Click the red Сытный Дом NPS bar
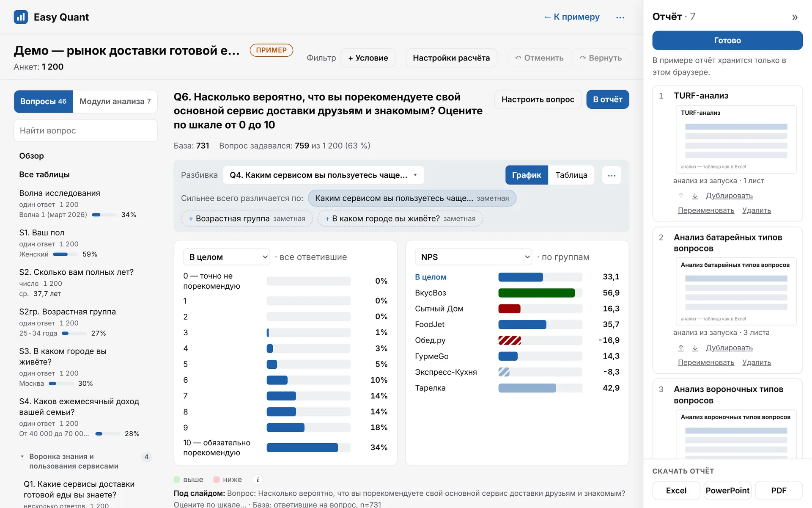The image size is (812, 508). 509,309
